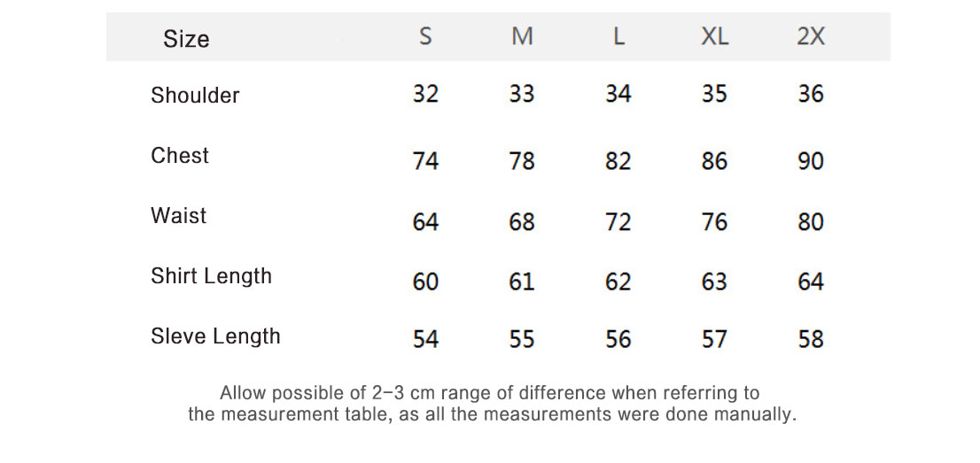
Task: Click the Sleve Length row label
Action: click(x=215, y=336)
